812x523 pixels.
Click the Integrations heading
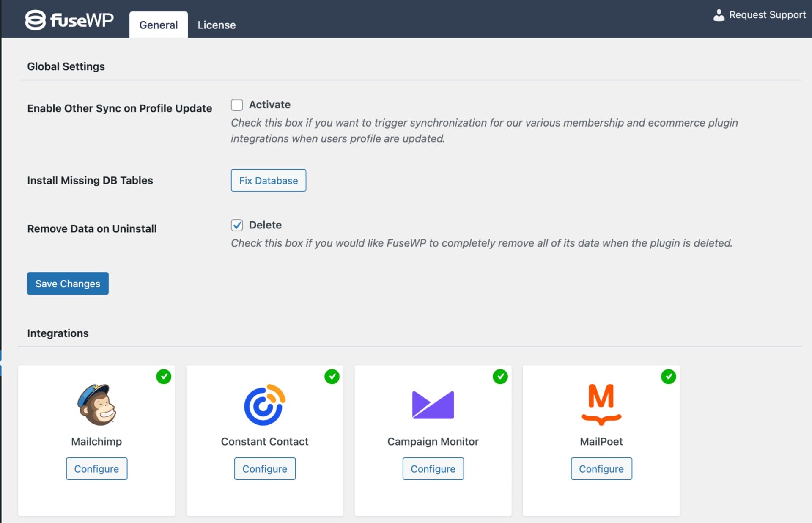click(x=58, y=333)
